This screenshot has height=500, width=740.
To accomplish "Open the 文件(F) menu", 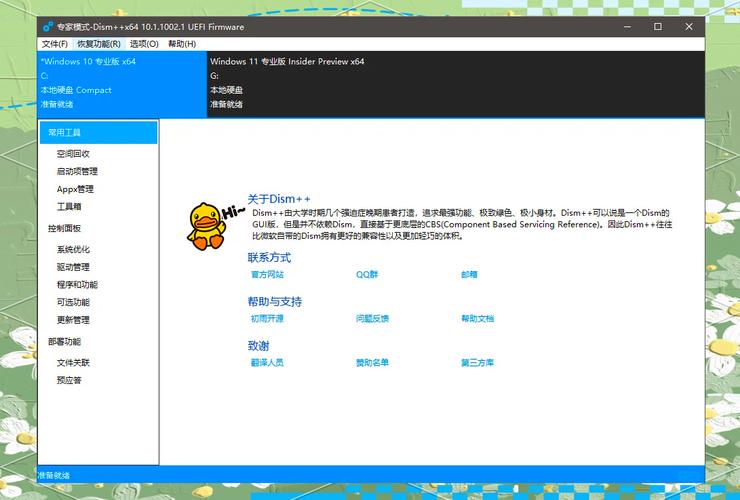I will click(x=55, y=44).
